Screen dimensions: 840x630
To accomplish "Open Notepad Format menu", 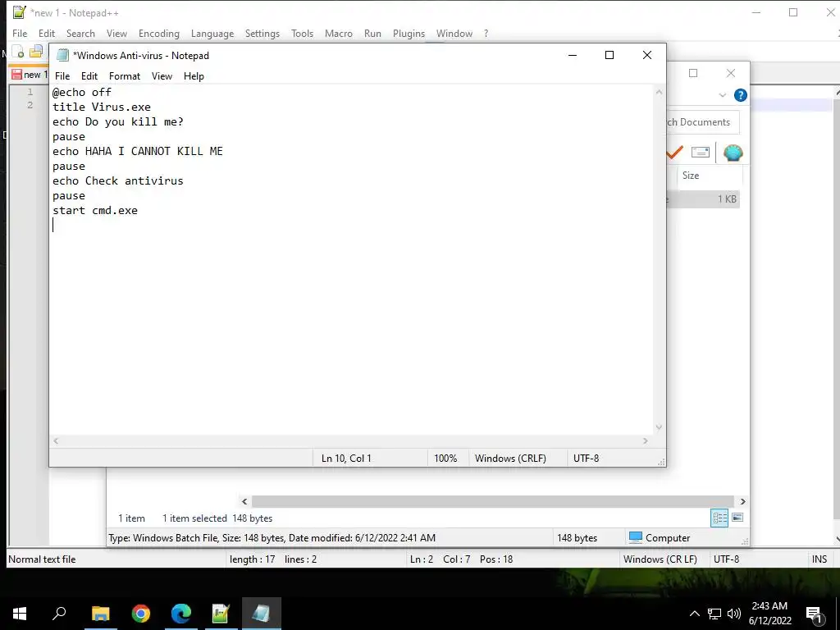I will click(125, 76).
